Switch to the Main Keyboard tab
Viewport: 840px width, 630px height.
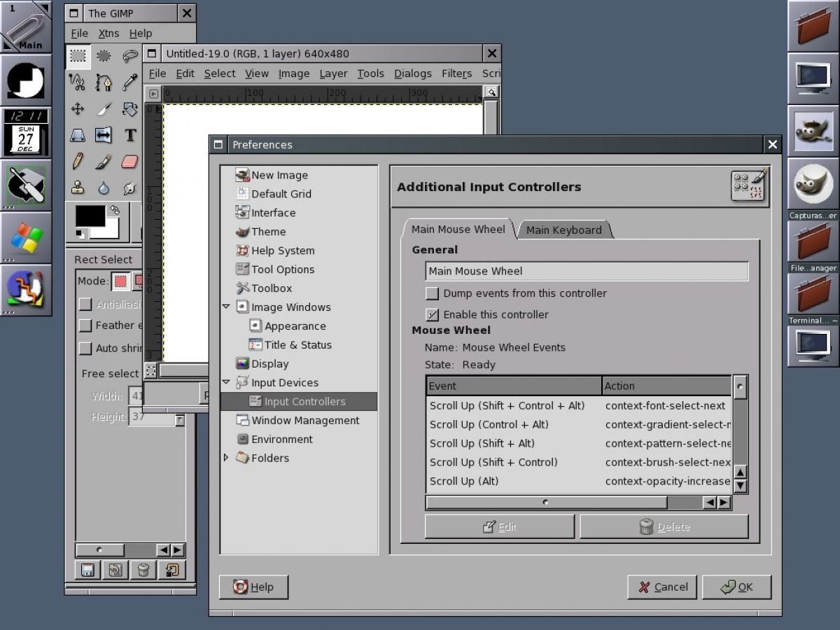564,230
